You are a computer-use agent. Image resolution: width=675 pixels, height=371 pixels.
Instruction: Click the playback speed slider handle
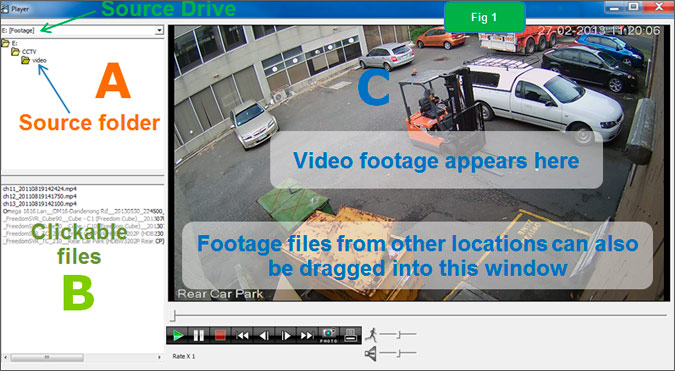click(399, 334)
